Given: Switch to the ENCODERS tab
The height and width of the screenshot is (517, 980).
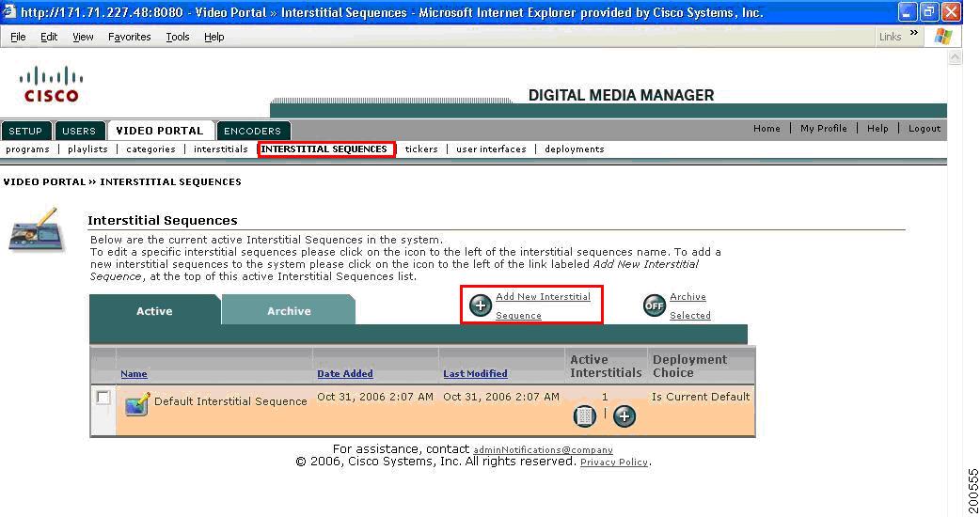Looking at the screenshot, I should [252, 131].
